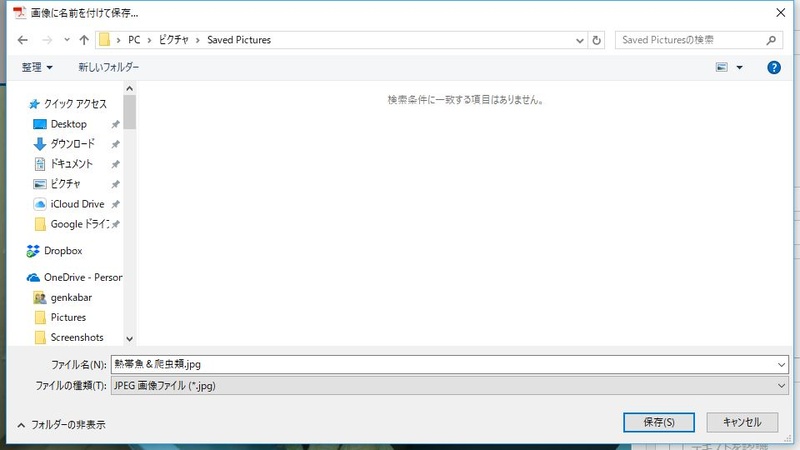Open the 整理 menu

tap(37, 67)
